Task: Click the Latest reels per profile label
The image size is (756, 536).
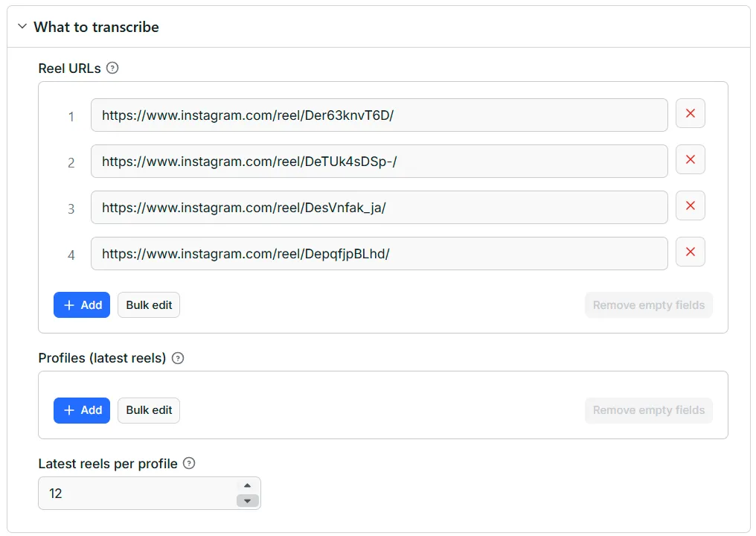Action: point(108,464)
